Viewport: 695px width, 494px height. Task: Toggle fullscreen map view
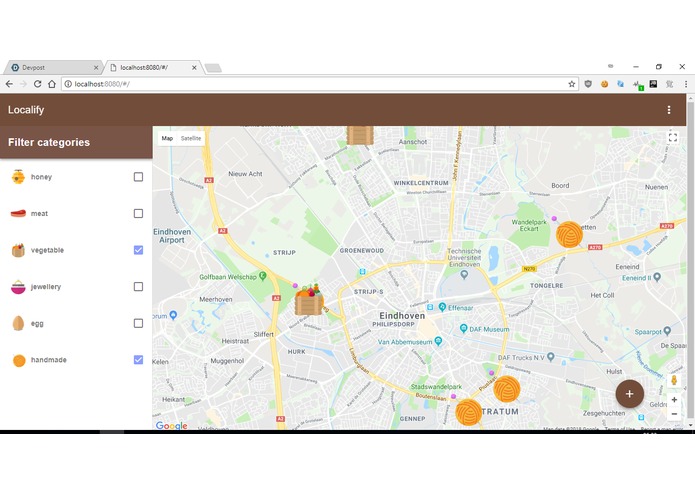[672, 137]
